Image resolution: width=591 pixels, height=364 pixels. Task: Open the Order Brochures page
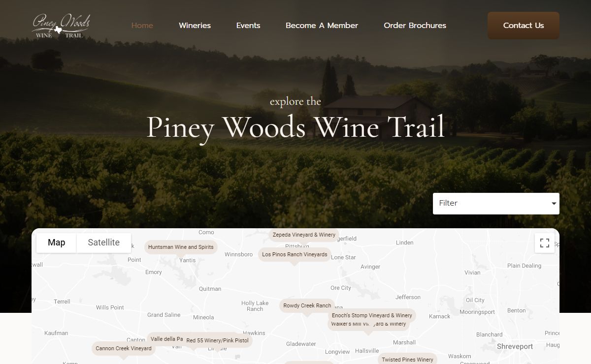click(x=415, y=26)
